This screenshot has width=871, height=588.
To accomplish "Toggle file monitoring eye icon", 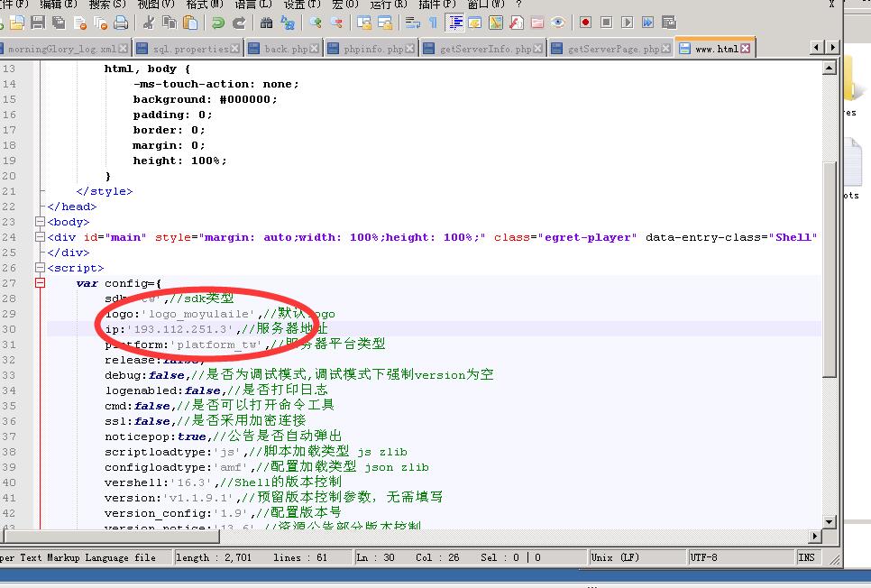I will [x=558, y=23].
